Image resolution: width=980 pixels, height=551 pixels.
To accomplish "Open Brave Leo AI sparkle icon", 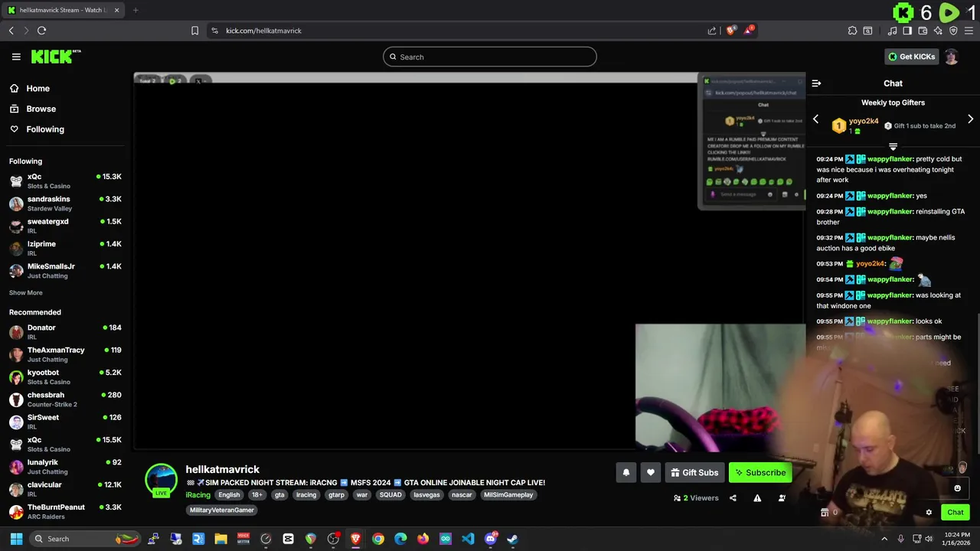I will [x=938, y=31].
